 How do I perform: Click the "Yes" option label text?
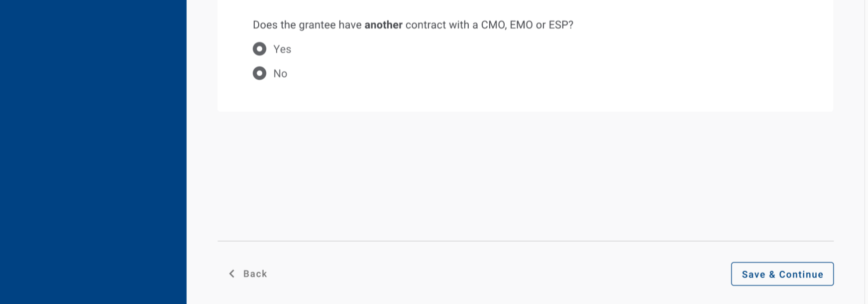pyautogui.click(x=282, y=49)
